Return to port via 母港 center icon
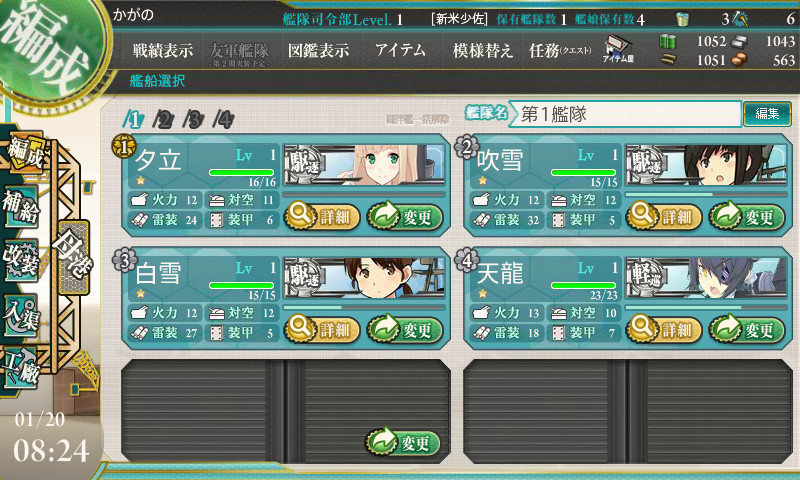The image size is (800, 480). point(74,257)
